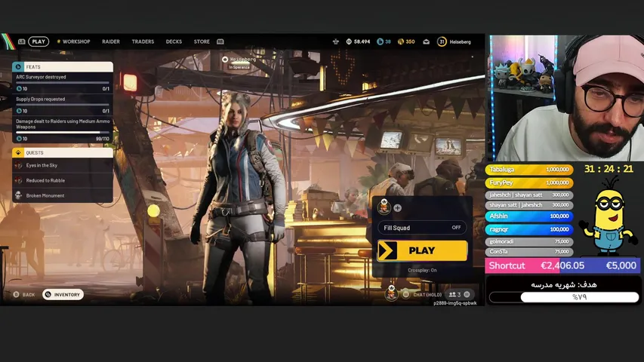Screen dimensions: 644x362
Task: Open the social party count showing 3
Action: coord(458,294)
